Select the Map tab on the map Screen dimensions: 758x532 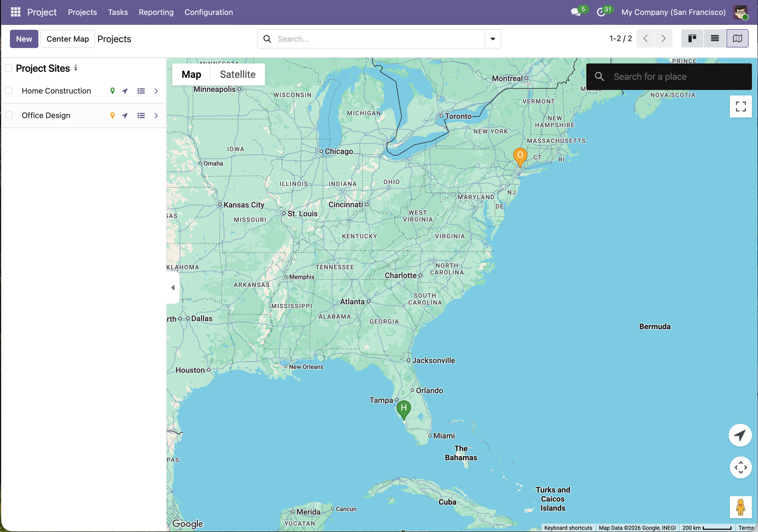coord(191,74)
